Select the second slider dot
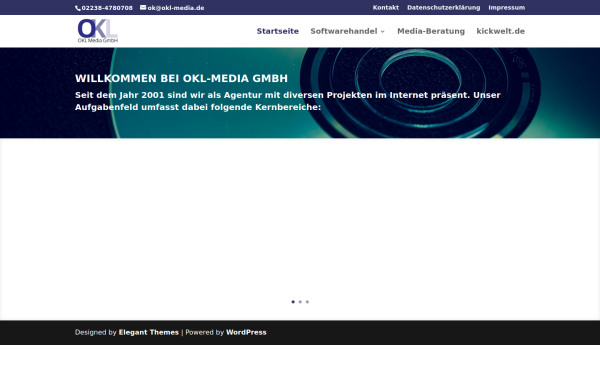 pos(300,302)
